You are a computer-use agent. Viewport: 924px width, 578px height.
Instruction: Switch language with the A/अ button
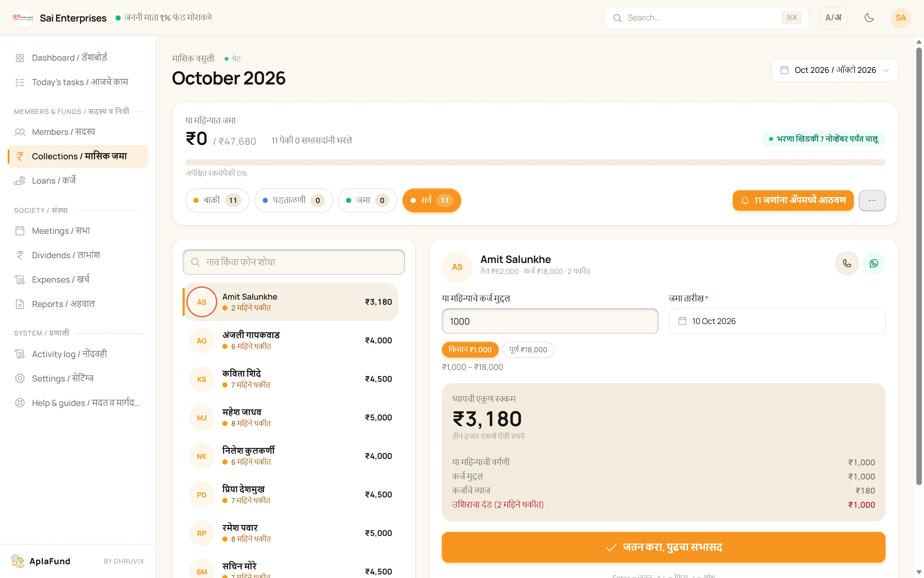coord(833,18)
